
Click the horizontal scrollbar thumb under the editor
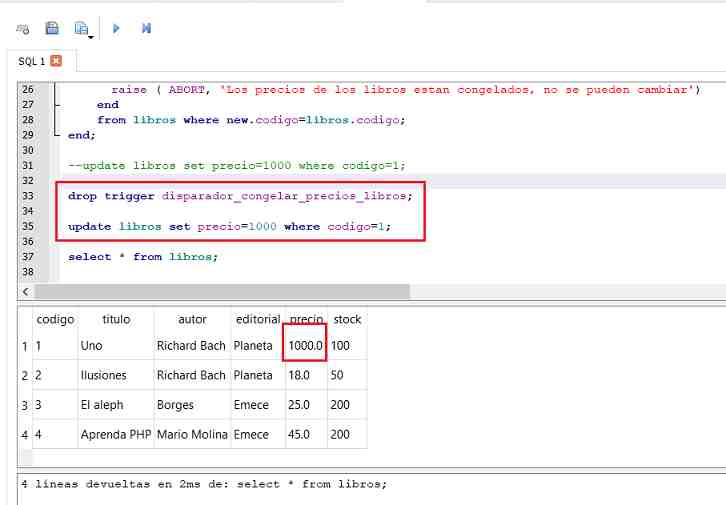[x=222, y=292]
